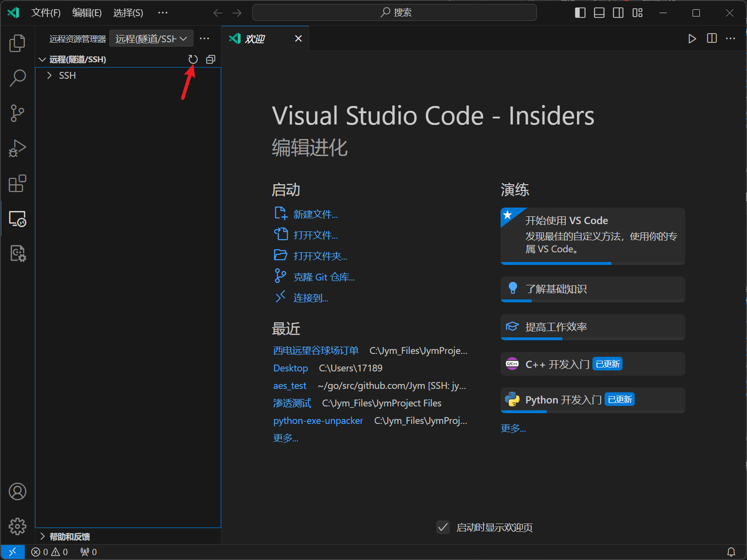Open the Explorer view in activity bar
The width and height of the screenshot is (747, 560).
pos(17,43)
